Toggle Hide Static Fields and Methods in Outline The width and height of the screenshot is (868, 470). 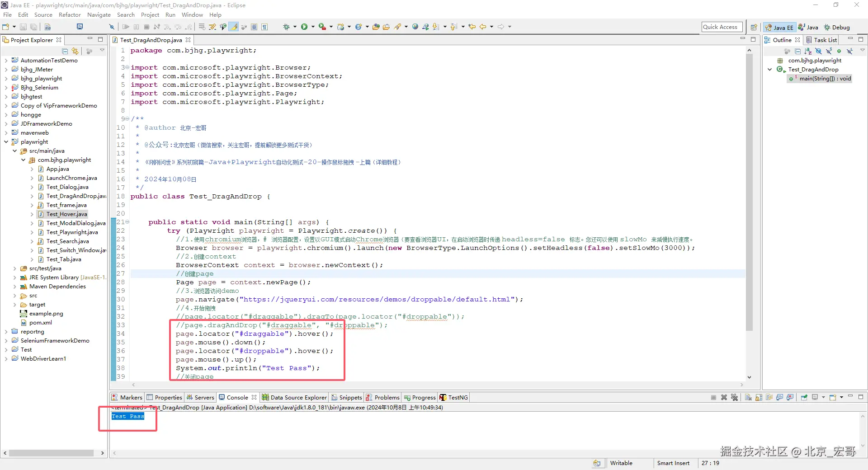tap(829, 51)
